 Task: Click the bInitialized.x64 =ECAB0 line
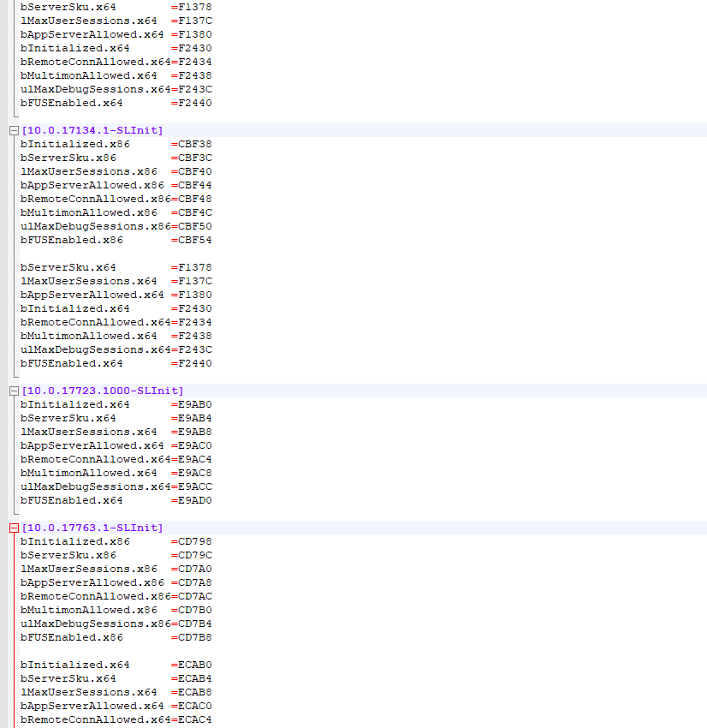pos(116,665)
